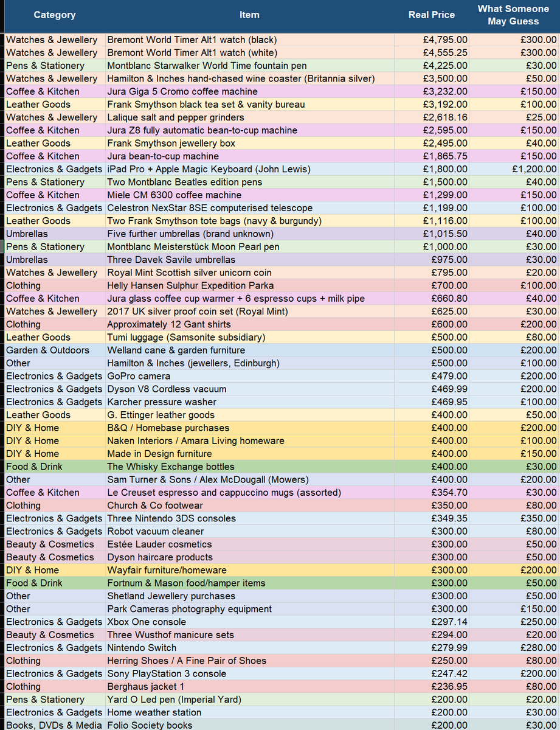Click the Bremont World Timer Alt1 watch (white) cell
Screen dimensions: 560x730
point(250,52)
